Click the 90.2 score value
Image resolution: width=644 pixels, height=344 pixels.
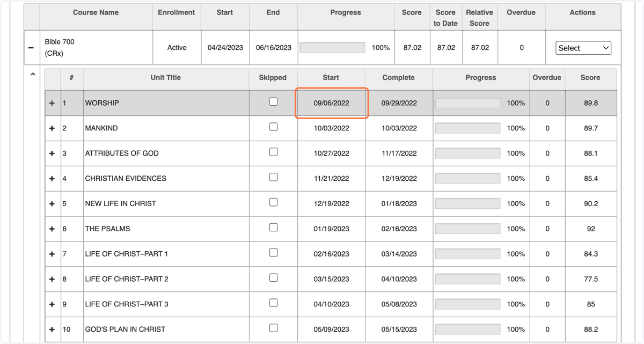(x=591, y=204)
